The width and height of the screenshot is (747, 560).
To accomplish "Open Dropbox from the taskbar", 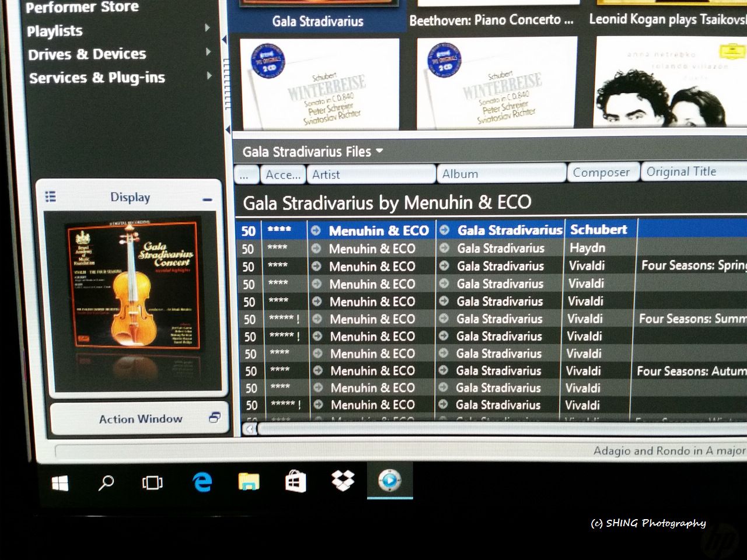I will pos(343,481).
